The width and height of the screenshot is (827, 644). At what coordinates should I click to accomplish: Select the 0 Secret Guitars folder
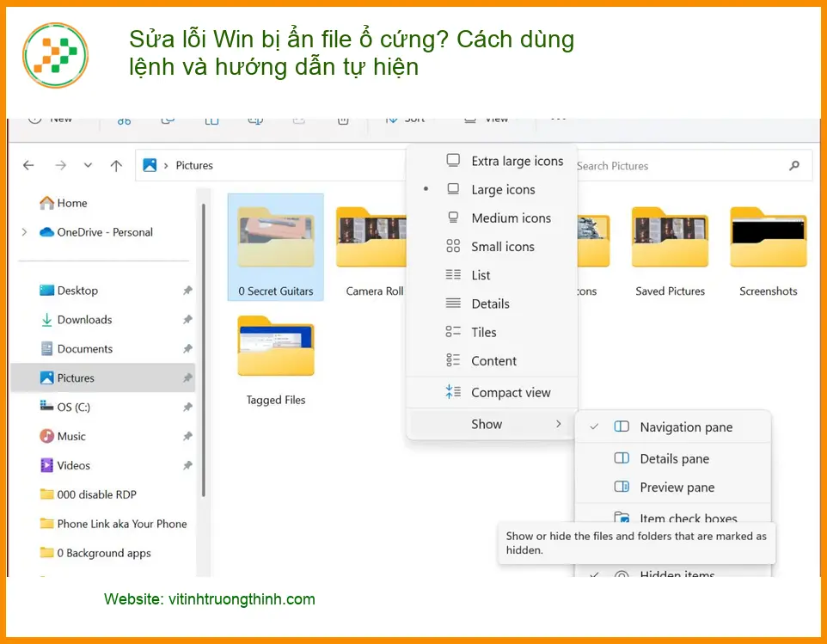(x=275, y=248)
